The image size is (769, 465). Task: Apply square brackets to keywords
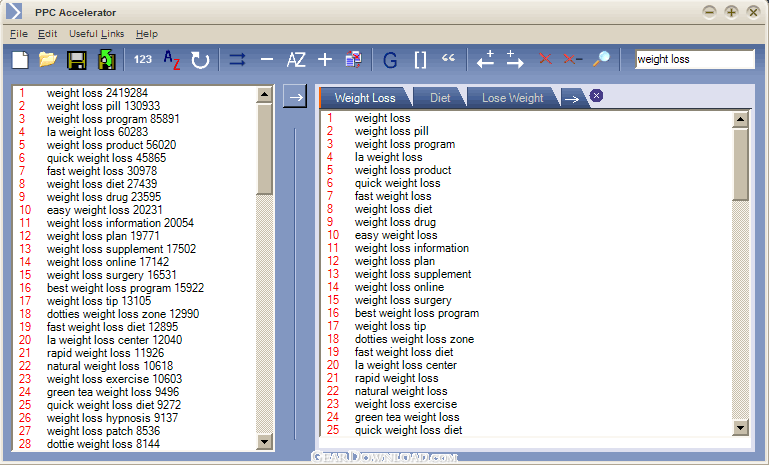tap(419, 60)
